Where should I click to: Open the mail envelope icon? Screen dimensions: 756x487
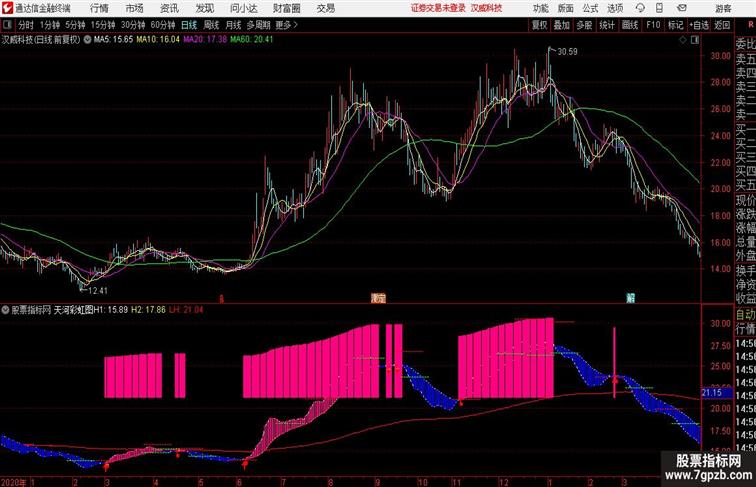(x=681, y=8)
